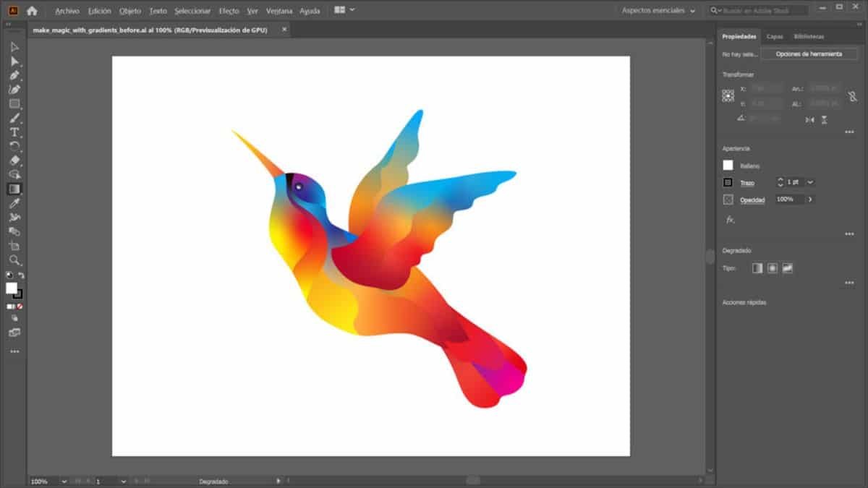Image resolution: width=868 pixels, height=488 pixels.
Task: Toggle constrain width and height proportions
Action: pos(852,95)
